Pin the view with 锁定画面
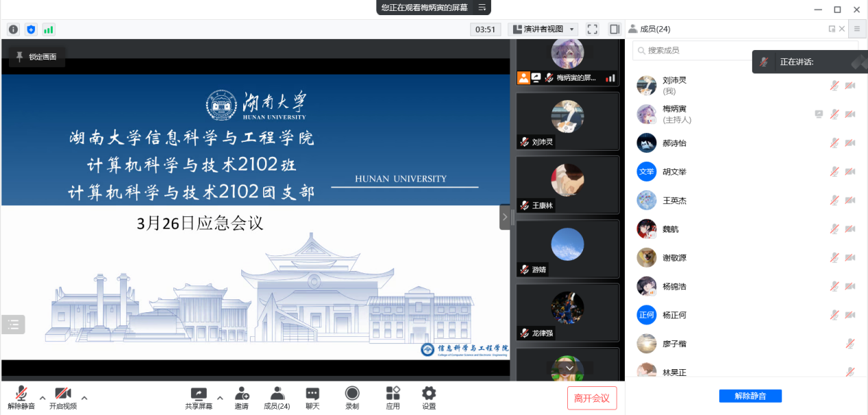Viewport: 868px width, 415px height. (36, 57)
